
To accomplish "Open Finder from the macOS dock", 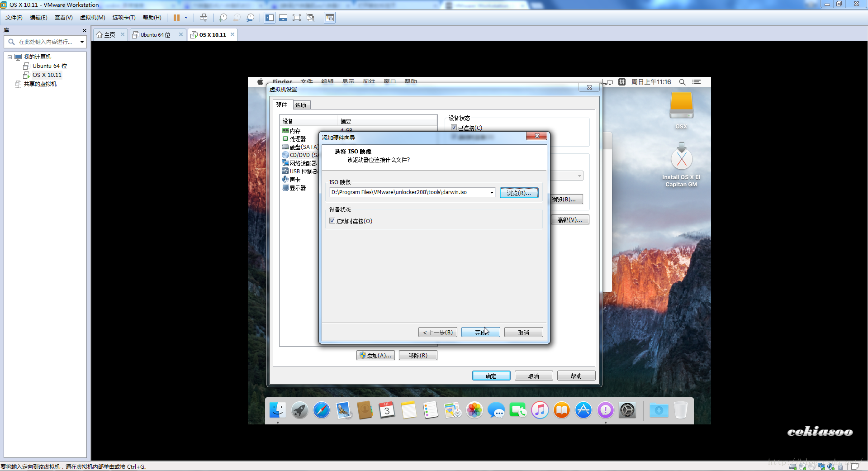I will 278,410.
